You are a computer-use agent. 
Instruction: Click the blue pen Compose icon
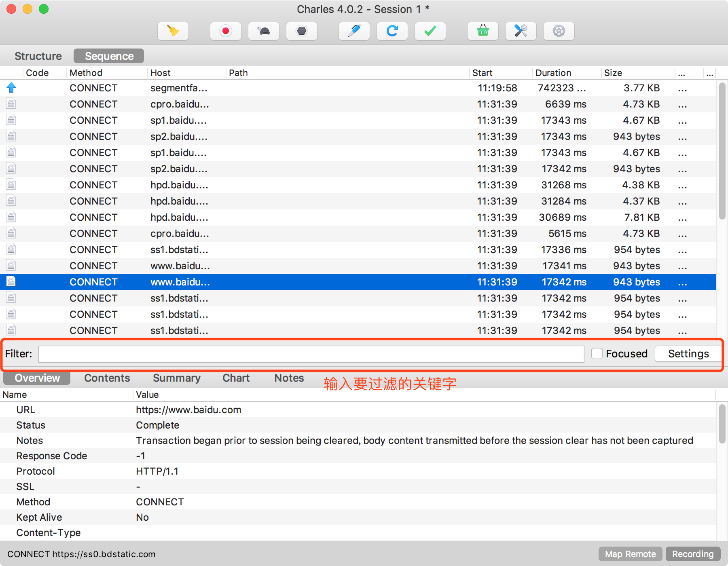pos(354,31)
